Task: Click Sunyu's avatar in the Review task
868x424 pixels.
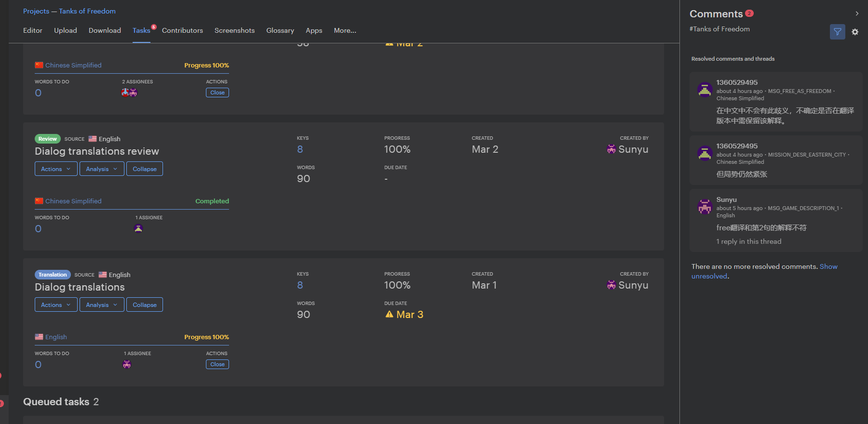Action: (611, 149)
